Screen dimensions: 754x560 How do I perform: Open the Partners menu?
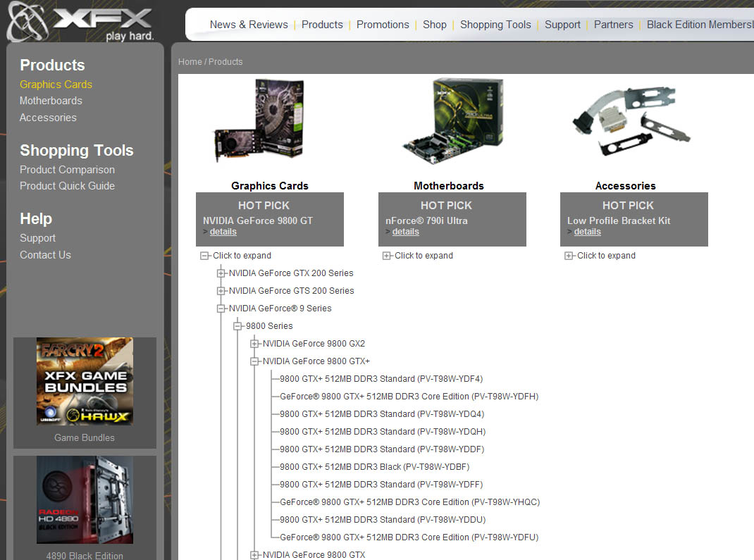pyautogui.click(x=613, y=25)
